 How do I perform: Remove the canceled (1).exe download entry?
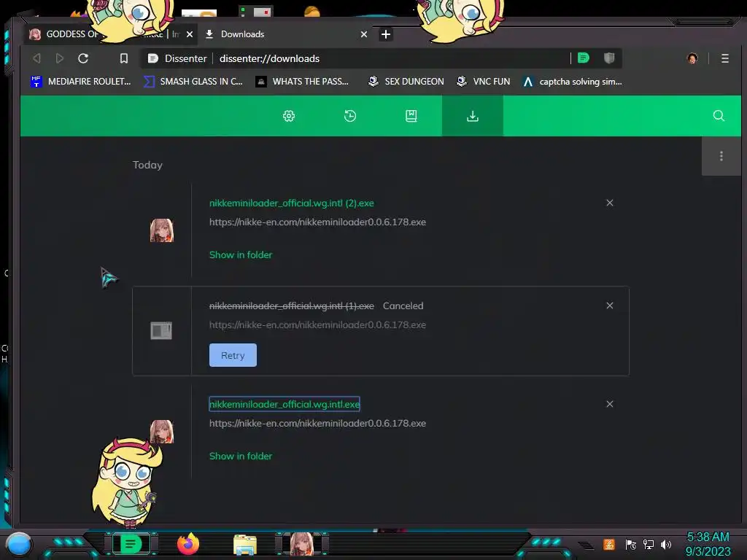[610, 306]
